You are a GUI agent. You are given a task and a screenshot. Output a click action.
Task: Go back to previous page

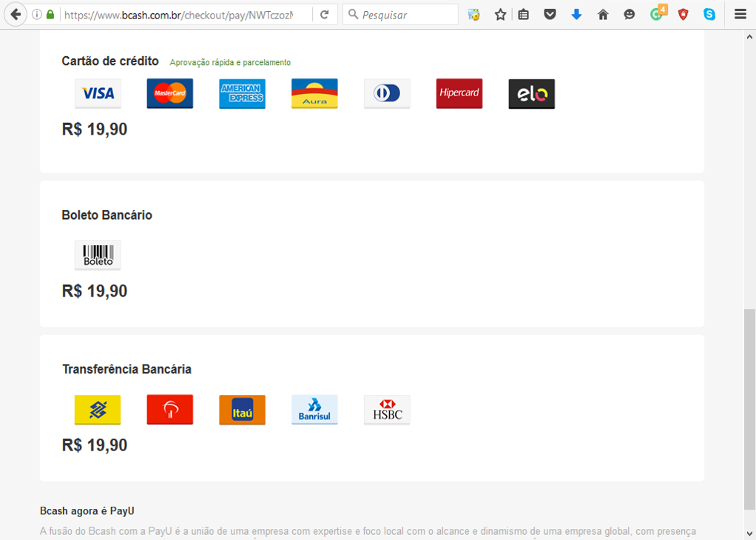point(16,15)
